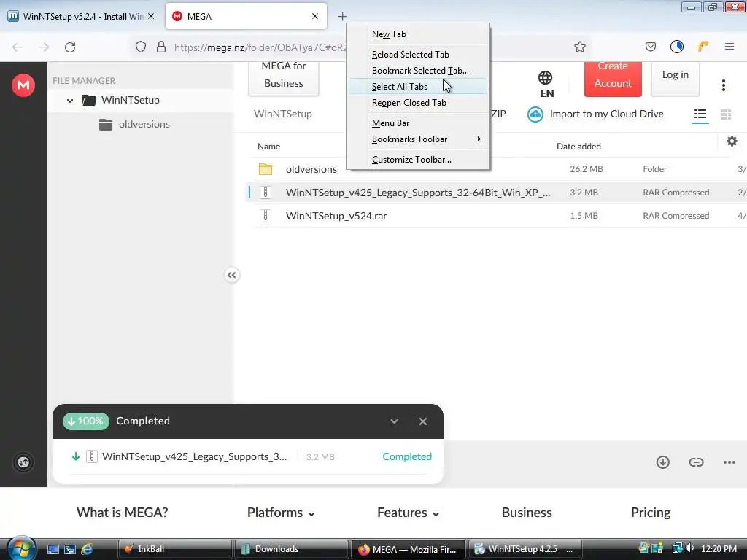The width and height of the screenshot is (747, 560).
Task: Click the get link icon
Action: click(696, 462)
